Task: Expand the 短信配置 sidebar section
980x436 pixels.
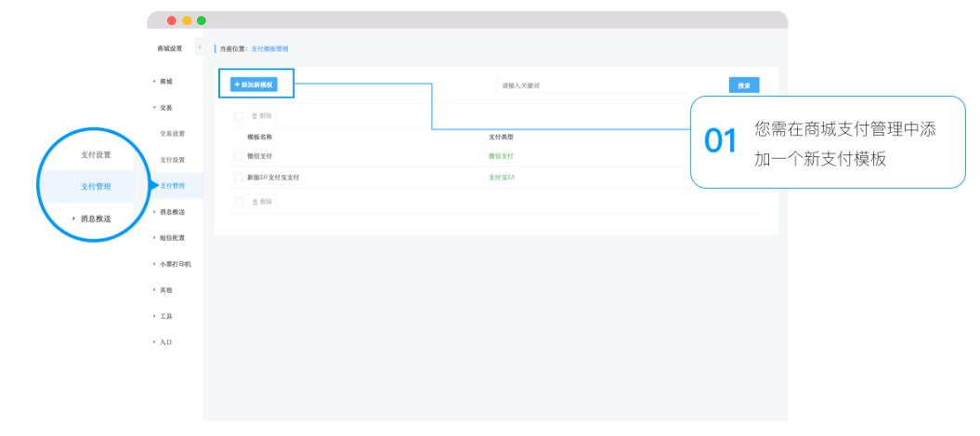Action: pos(169,238)
